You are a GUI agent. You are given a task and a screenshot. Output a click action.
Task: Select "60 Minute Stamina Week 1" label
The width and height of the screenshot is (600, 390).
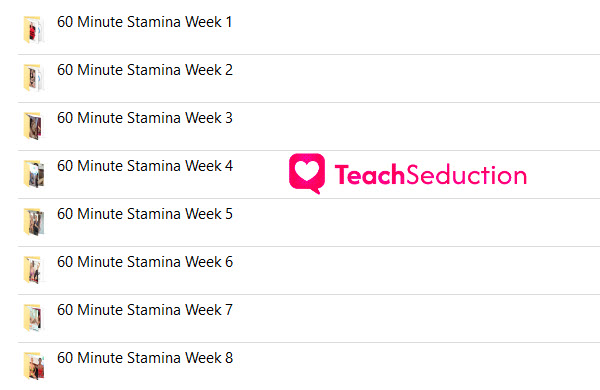[145, 22]
